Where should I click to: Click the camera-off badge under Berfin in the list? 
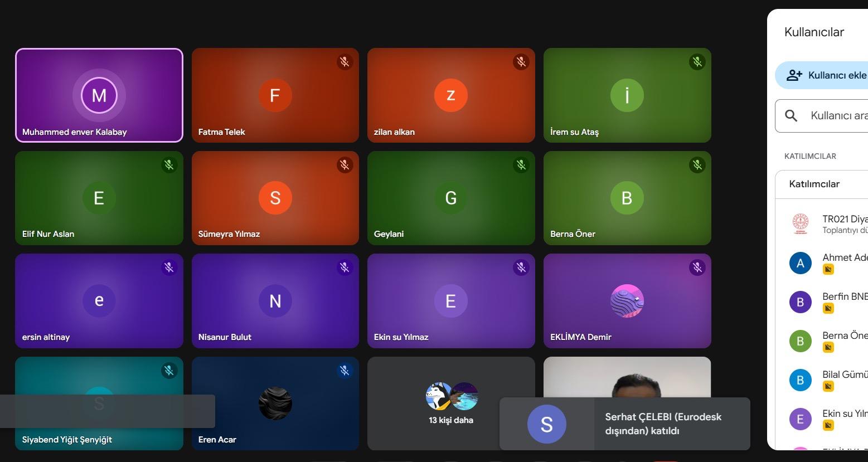tap(828, 308)
